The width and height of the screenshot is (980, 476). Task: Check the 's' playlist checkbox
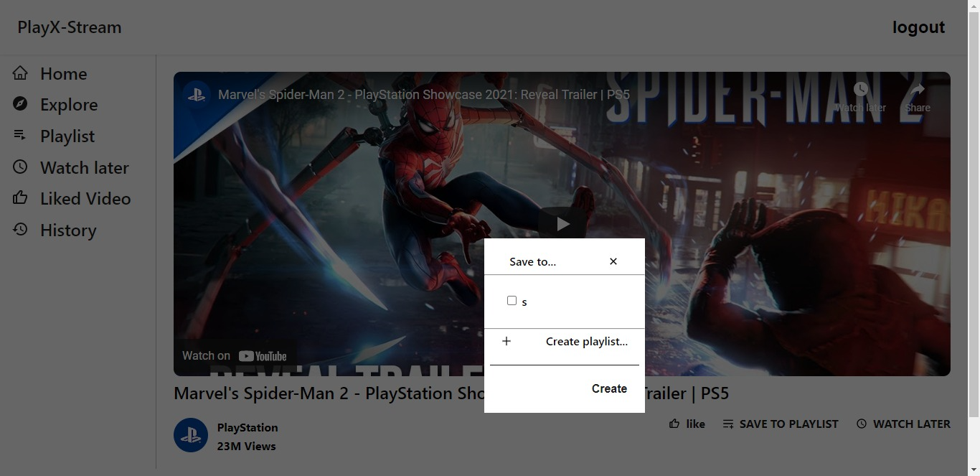click(x=512, y=300)
